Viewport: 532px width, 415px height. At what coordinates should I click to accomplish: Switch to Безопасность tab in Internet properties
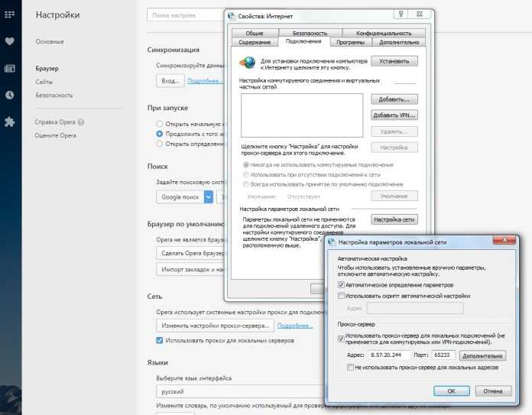click(310, 33)
